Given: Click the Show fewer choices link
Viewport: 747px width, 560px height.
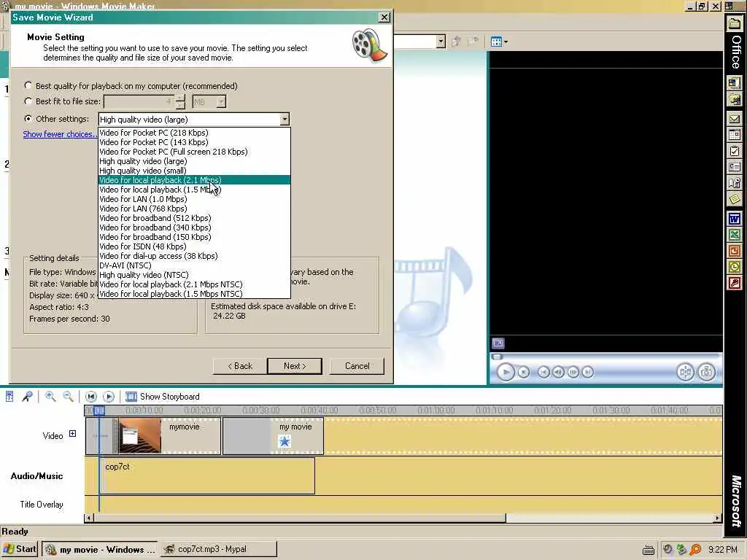Looking at the screenshot, I should click(x=60, y=134).
